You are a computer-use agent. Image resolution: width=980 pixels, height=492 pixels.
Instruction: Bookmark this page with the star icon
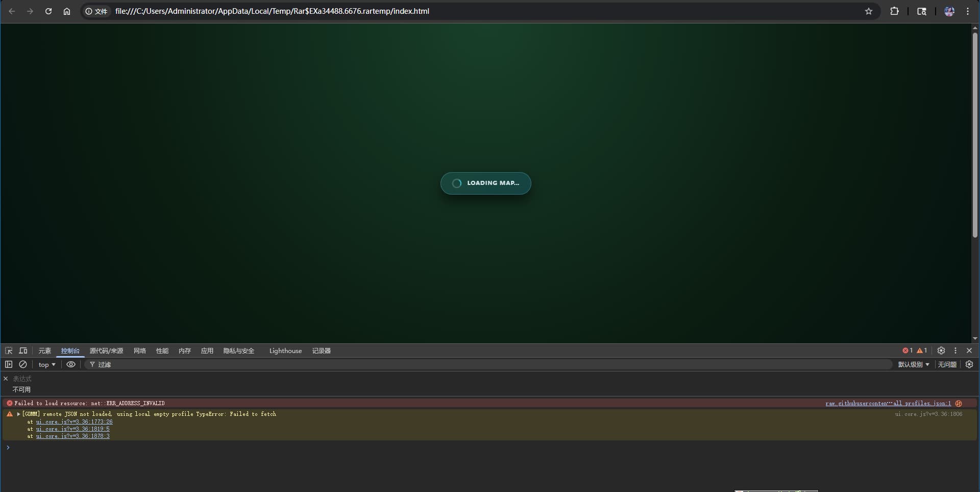[x=869, y=11]
